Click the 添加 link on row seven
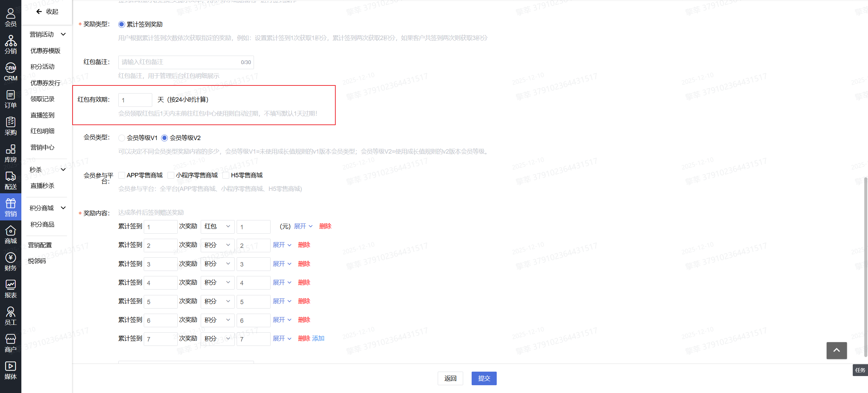868x393 pixels. pyautogui.click(x=318, y=338)
